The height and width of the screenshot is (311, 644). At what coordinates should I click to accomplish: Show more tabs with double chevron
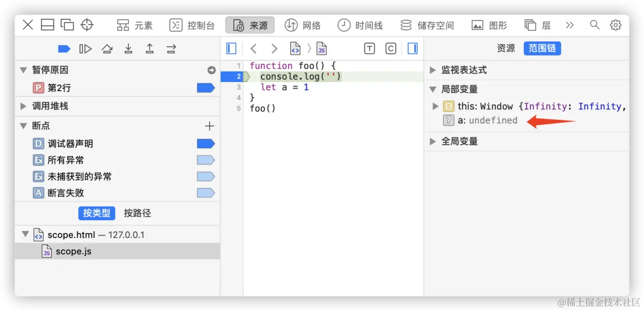[x=570, y=25]
